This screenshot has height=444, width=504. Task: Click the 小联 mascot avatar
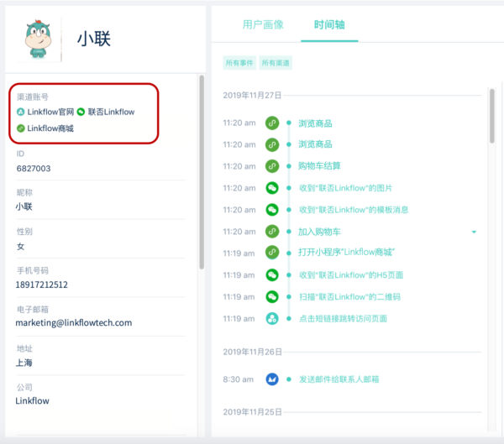click(38, 39)
